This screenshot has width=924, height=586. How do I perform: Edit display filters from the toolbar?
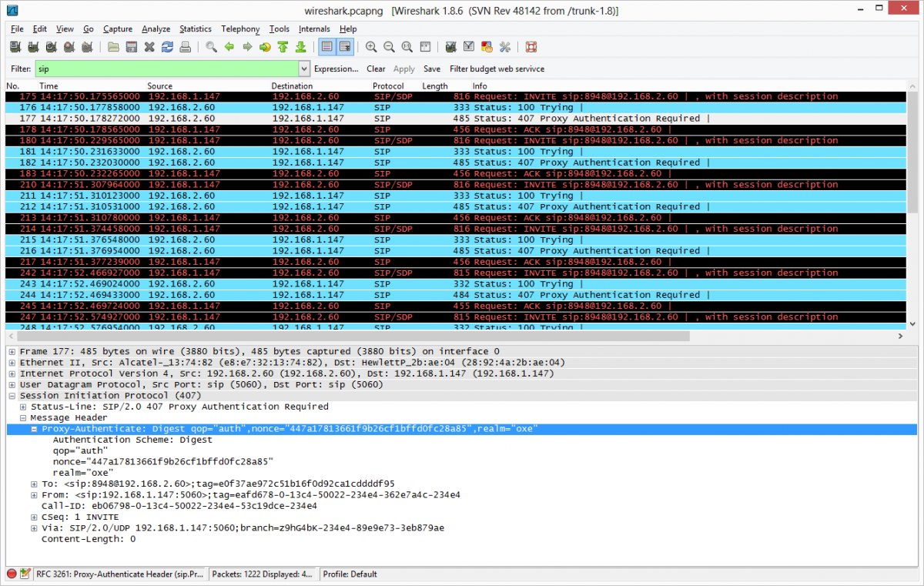pyautogui.click(x=469, y=47)
